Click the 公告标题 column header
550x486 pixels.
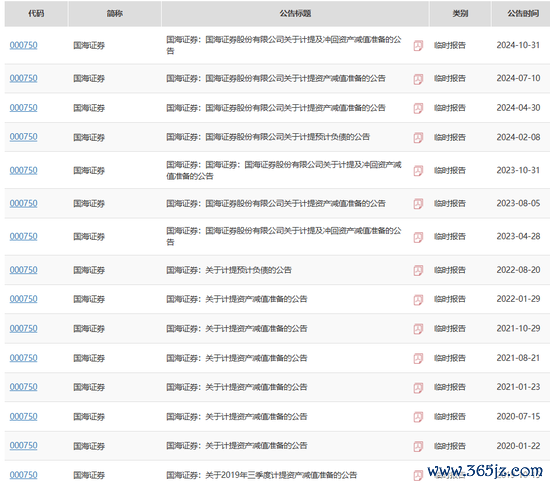tap(295, 14)
